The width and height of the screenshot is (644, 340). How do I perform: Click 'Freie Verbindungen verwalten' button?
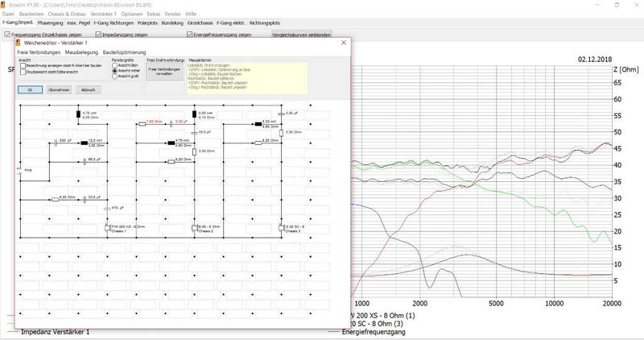pos(164,71)
